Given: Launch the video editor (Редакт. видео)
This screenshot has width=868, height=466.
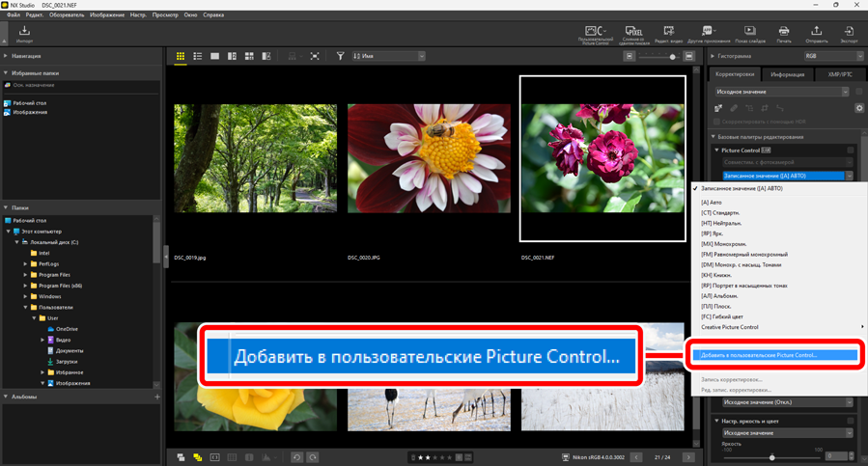Looking at the screenshot, I should pyautogui.click(x=668, y=34).
